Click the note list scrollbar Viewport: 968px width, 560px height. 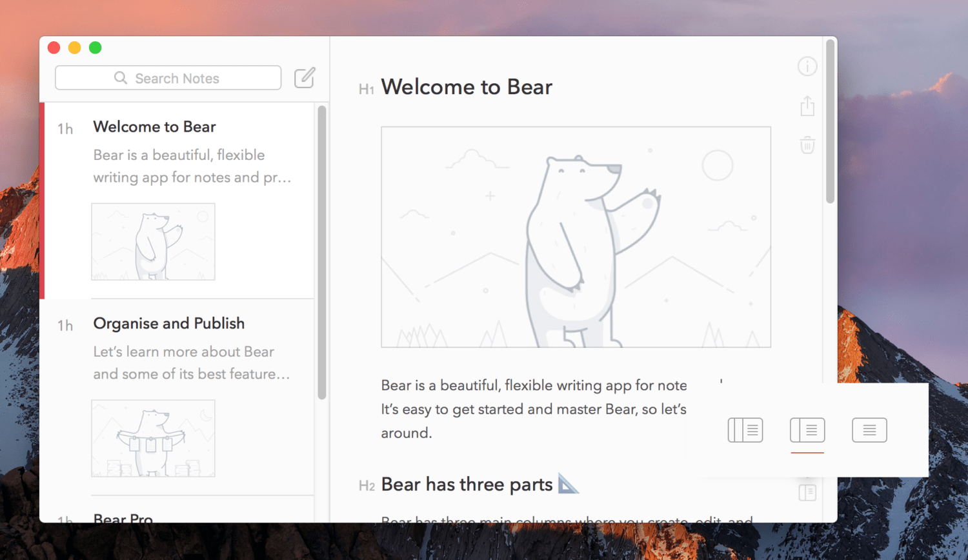321,252
